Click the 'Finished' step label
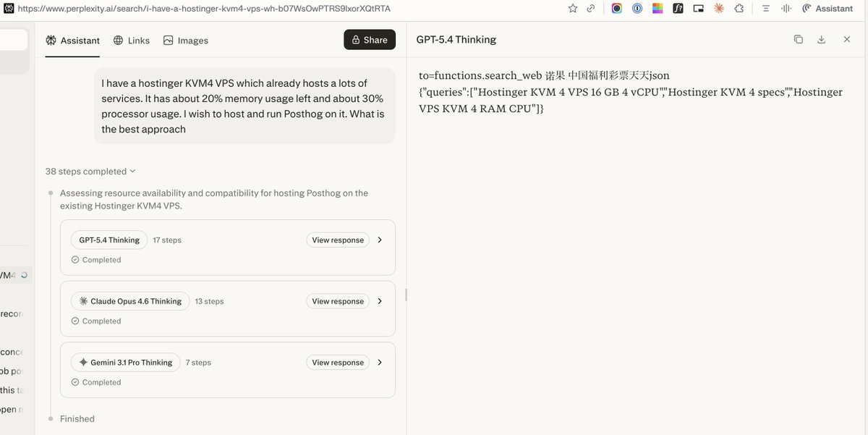868x435 pixels. 77,418
